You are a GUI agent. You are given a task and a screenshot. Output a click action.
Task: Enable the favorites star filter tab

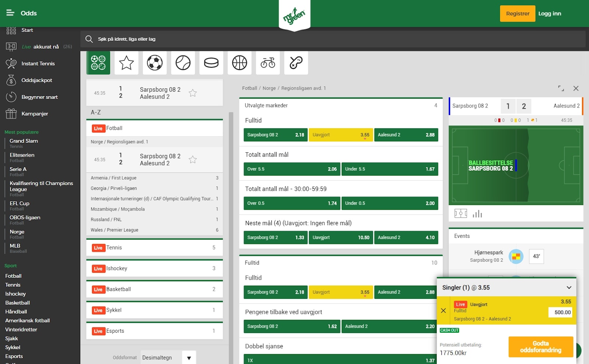(127, 63)
